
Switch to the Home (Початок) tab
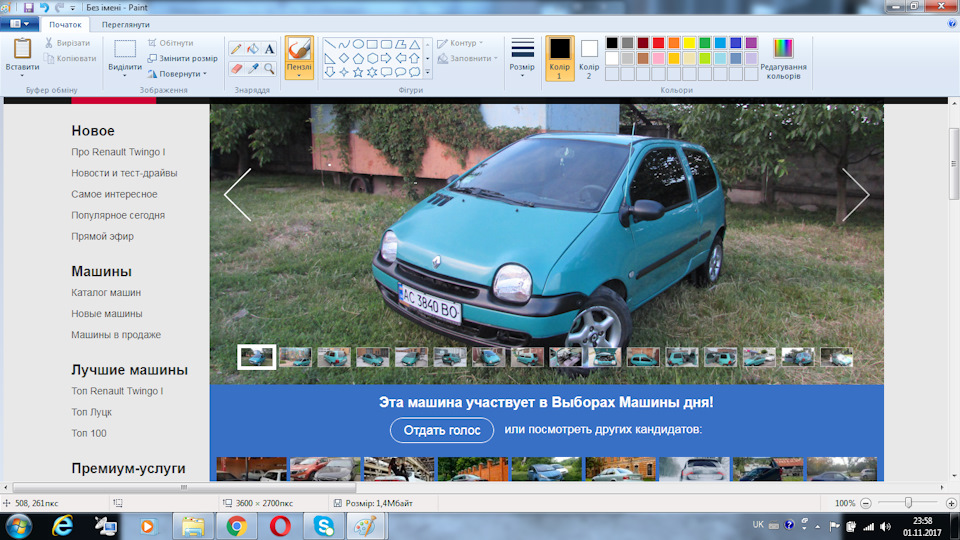[65, 24]
